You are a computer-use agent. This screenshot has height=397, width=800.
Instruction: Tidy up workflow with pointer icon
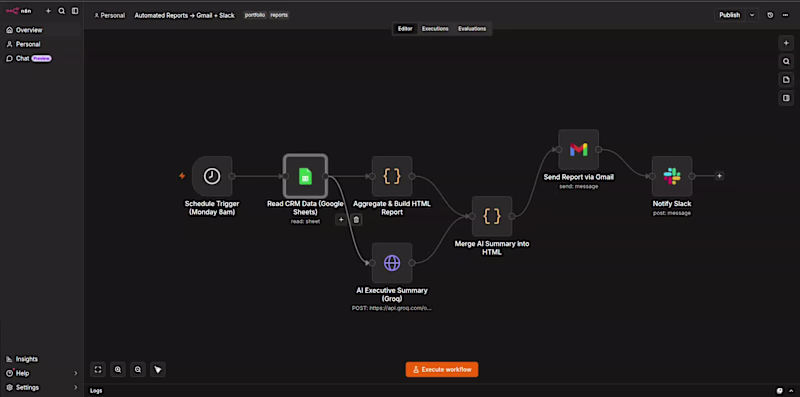pyautogui.click(x=158, y=369)
